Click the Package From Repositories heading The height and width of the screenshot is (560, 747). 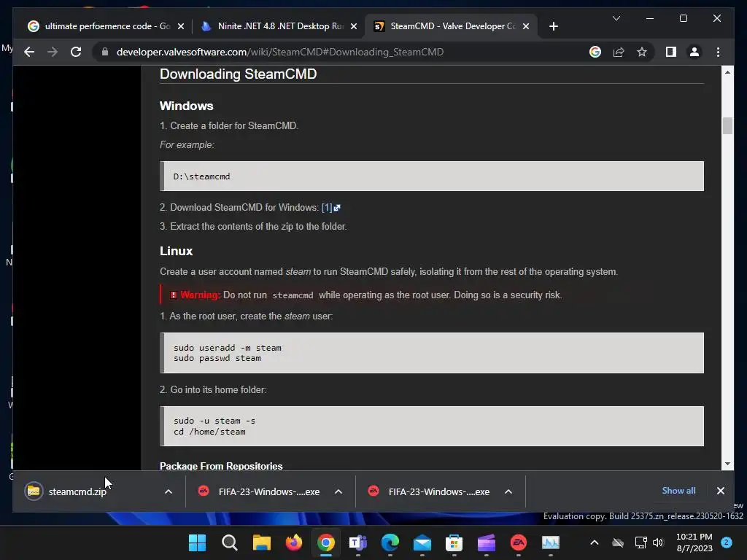pos(221,466)
